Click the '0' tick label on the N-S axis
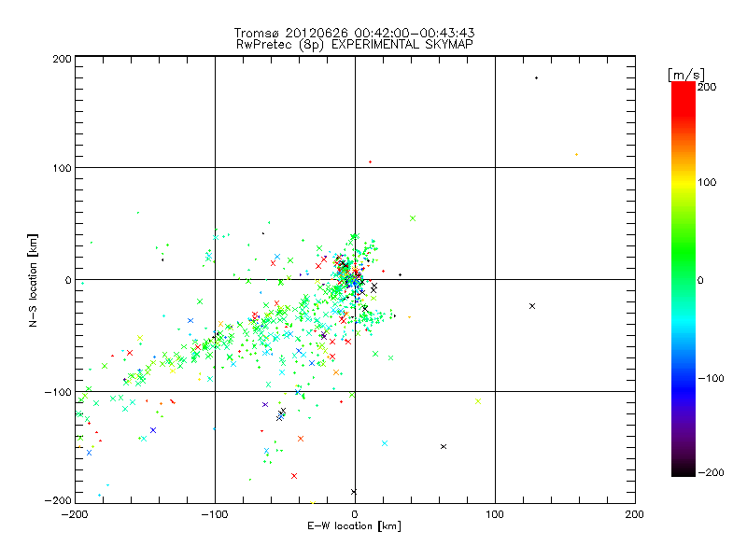 tap(68, 281)
